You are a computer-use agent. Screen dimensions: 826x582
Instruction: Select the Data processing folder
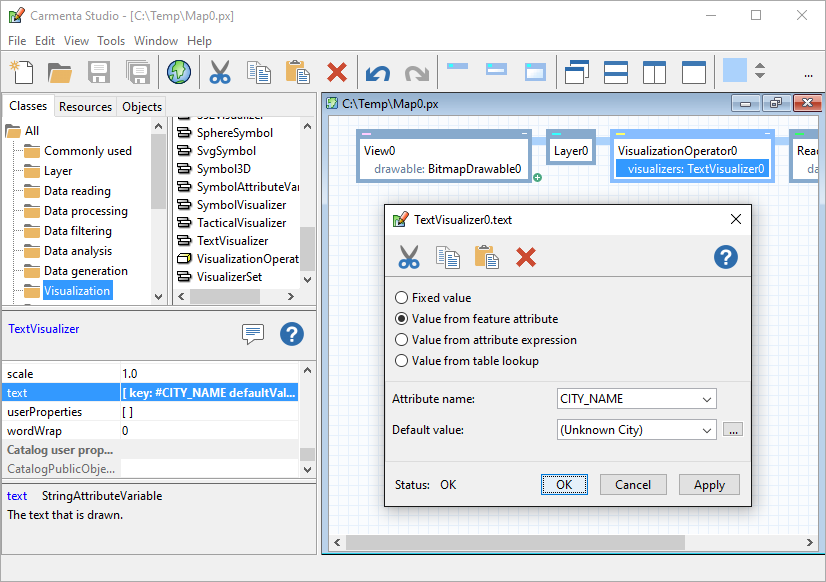tap(86, 211)
